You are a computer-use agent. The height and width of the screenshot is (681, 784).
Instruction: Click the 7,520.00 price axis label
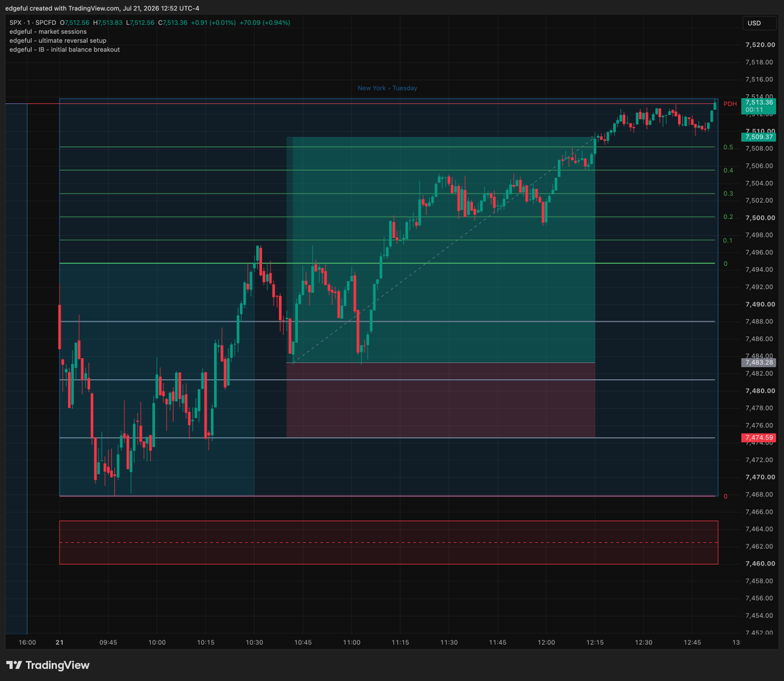760,45
